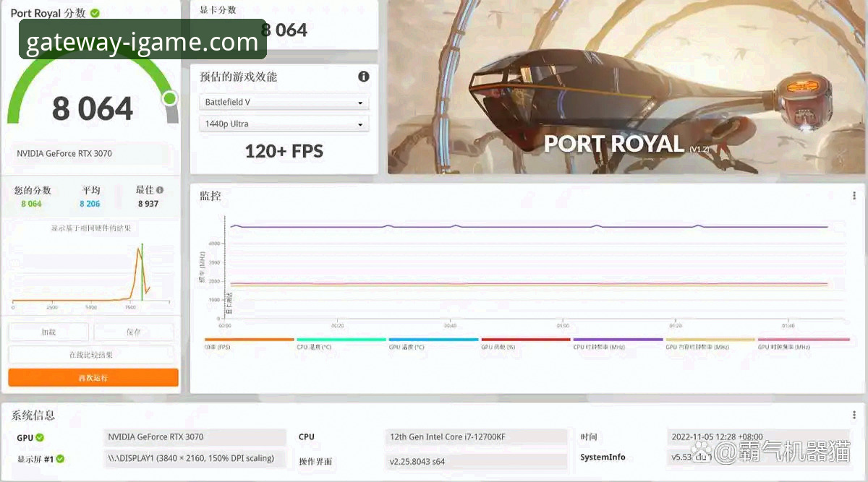
Task: Click the green check next to GPU
Action: [x=40, y=437]
